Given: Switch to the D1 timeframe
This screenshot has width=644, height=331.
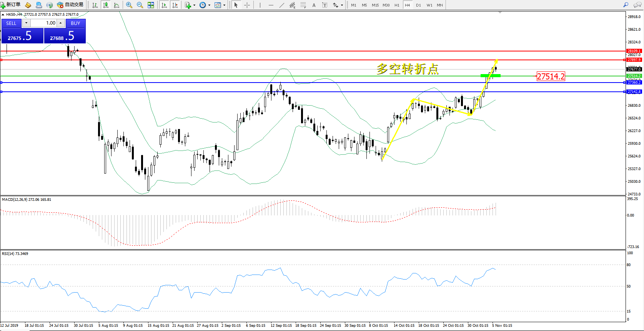Looking at the screenshot, I should [418, 5].
